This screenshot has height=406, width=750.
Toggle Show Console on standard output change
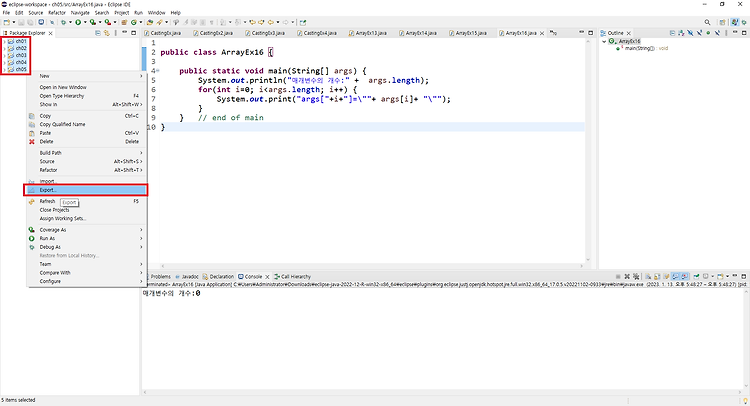coord(675,276)
